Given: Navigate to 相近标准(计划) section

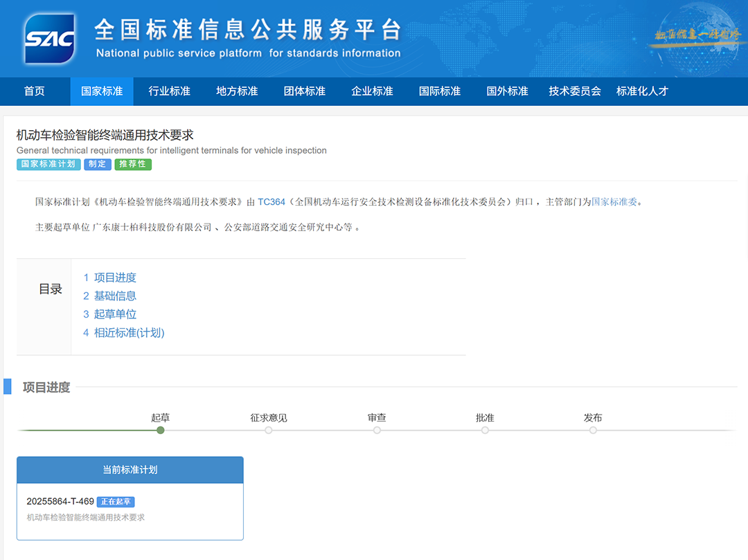Looking at the screenshot, I should [129, 332].
